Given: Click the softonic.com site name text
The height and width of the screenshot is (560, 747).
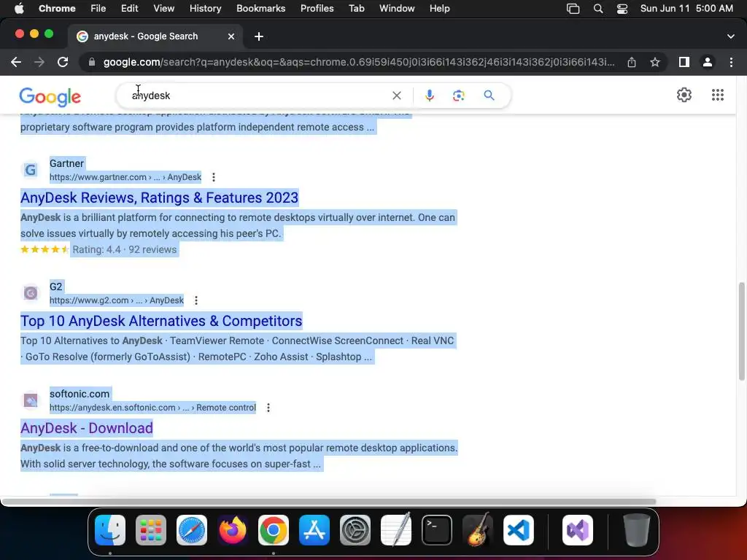Looking at the screenshot, I should coord(80,394).
